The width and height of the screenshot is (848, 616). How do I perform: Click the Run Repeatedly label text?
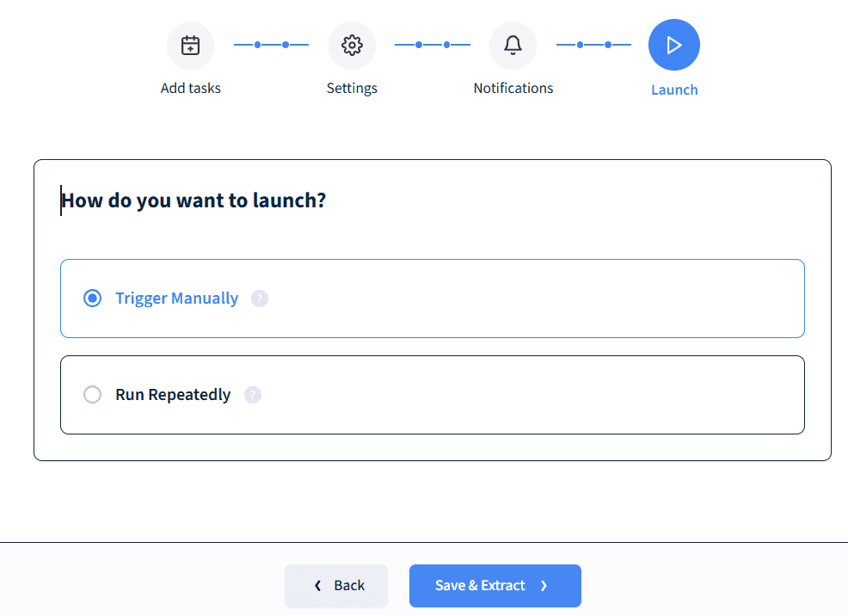pos(173,395)
